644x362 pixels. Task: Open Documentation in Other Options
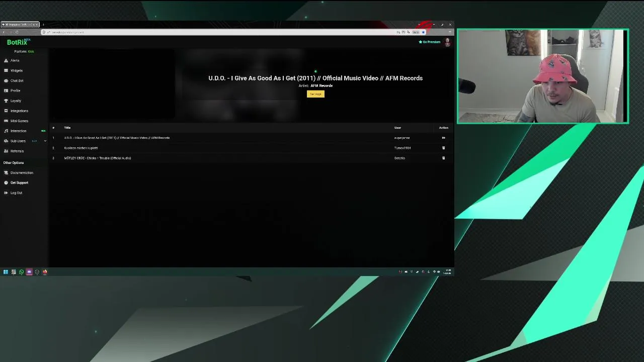tap(22, 172)
